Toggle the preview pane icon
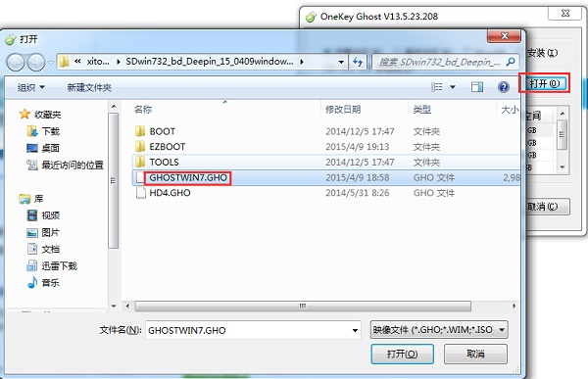 coord(477,87)
